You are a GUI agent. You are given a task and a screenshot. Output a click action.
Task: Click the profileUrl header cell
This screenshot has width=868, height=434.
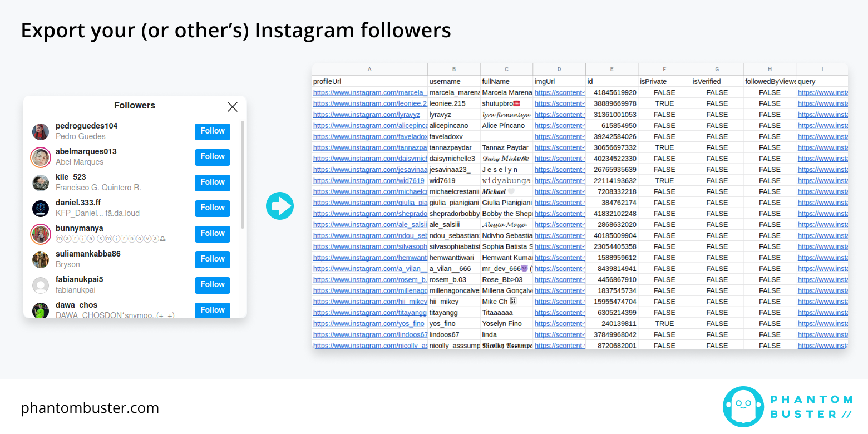coord(370,81)
